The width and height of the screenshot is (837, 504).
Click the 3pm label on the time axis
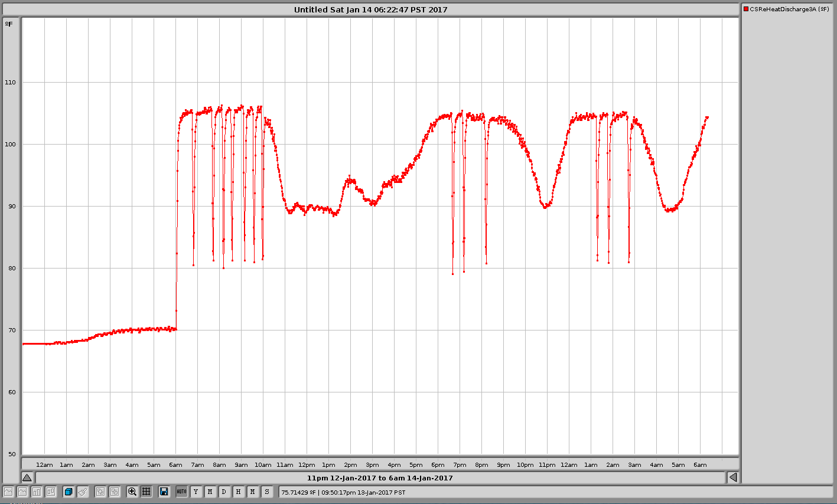372,465
